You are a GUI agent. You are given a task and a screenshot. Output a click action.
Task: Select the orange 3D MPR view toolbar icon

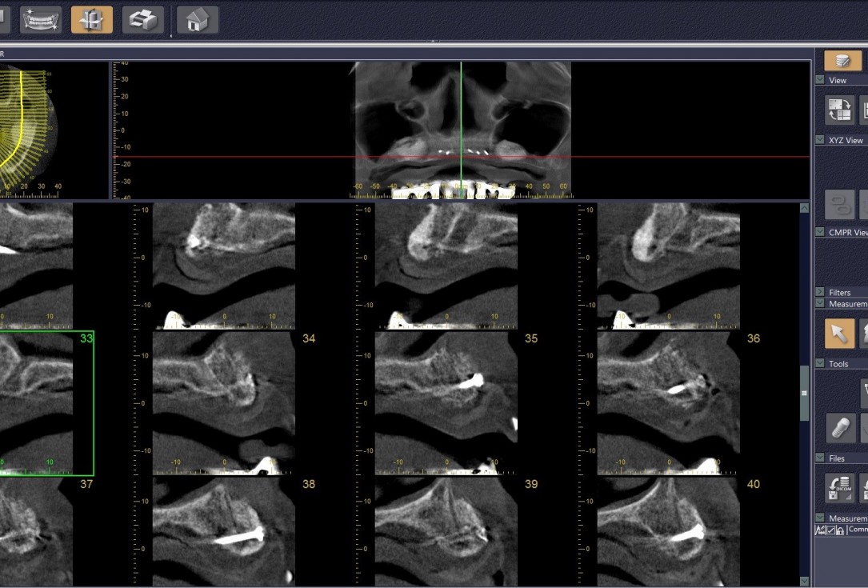tap(90, 19)
